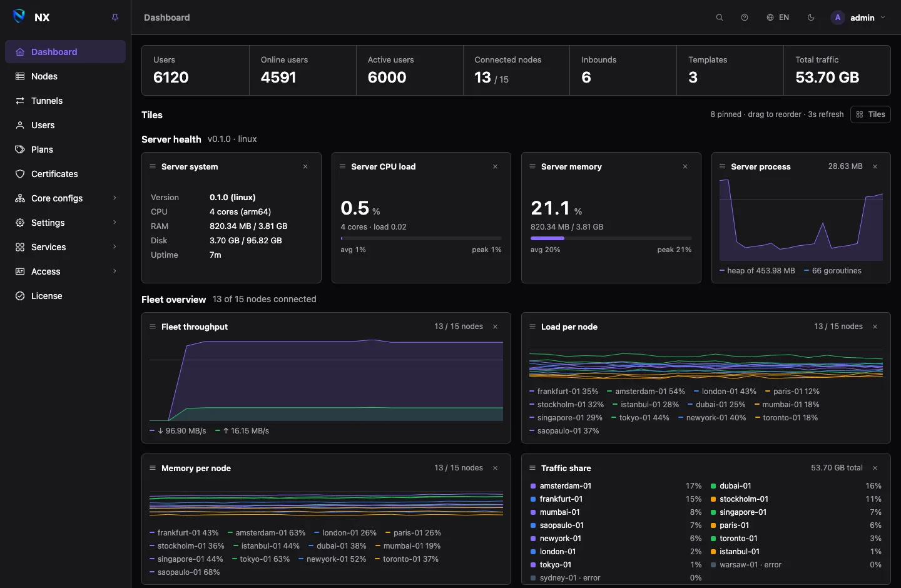This screenshot has height=588, width=901.
Task: Switch language using the EN globe selector
Action: pos(778,18)
